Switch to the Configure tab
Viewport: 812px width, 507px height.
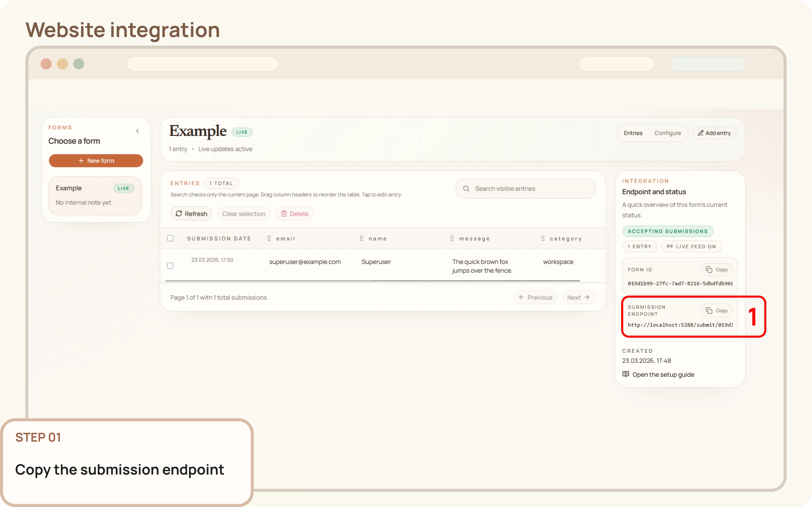click(668, 133)
